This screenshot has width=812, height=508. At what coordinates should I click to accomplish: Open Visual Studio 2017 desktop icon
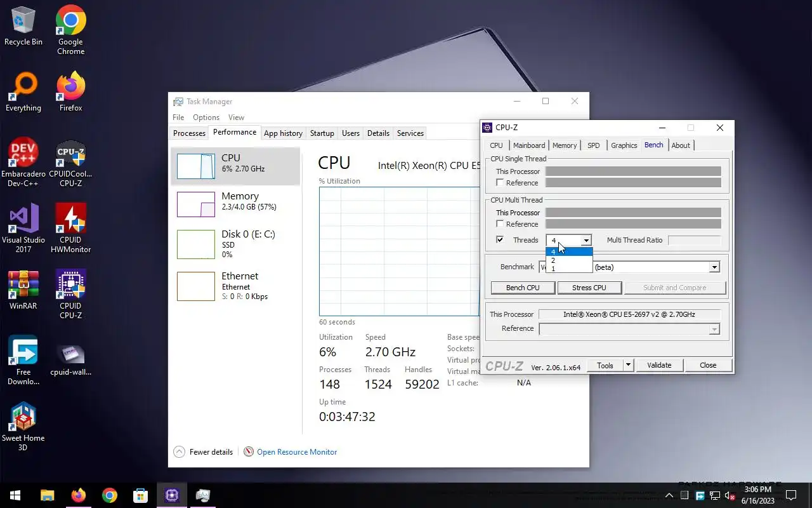(23, 229)
